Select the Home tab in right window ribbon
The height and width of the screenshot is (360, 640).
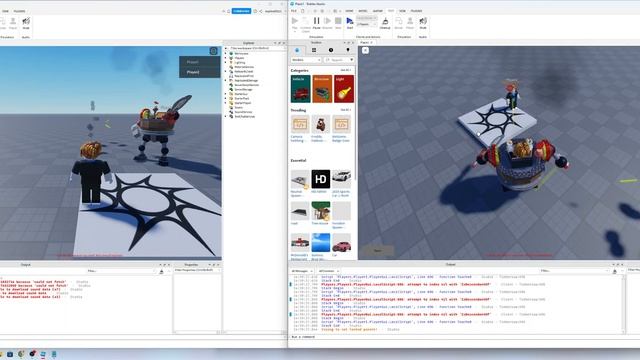(349, 11)
